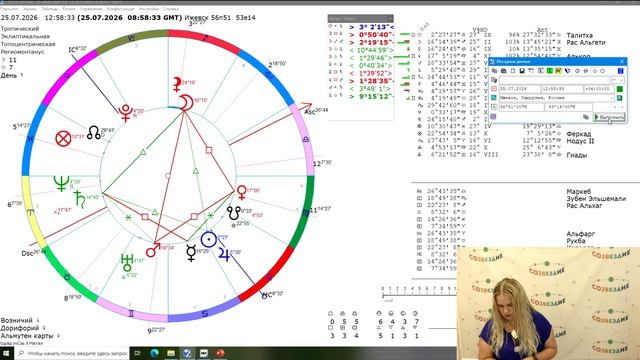Viewport: 640px width, 360px height.
Task: Click the star name Нодус II
Action: point(580,141)
